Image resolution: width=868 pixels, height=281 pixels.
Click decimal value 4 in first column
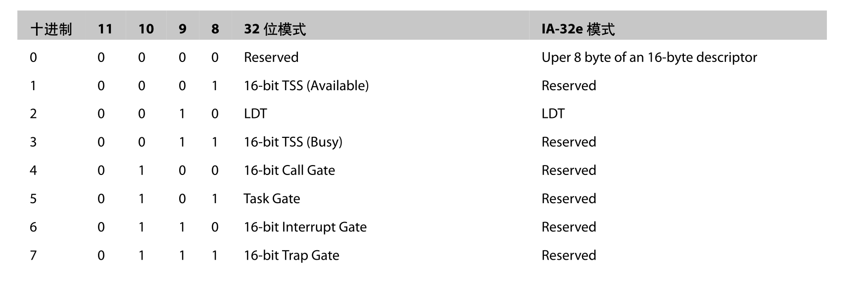[33, 170]
